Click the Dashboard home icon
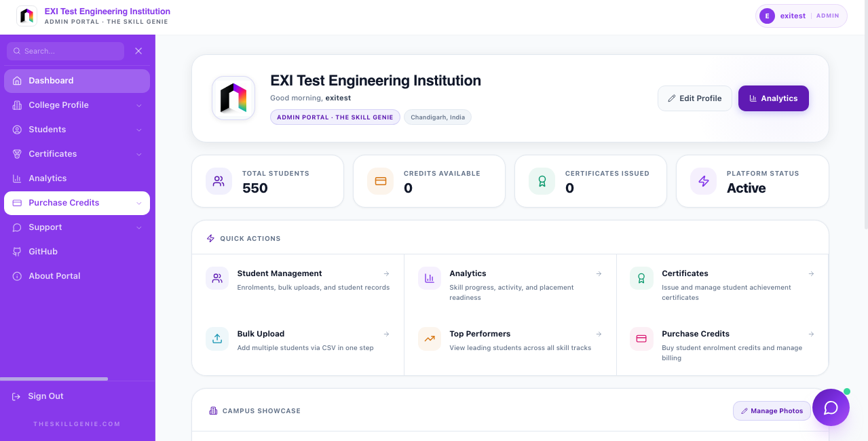This screenshot has height=441, width=868. coord(17,81)
